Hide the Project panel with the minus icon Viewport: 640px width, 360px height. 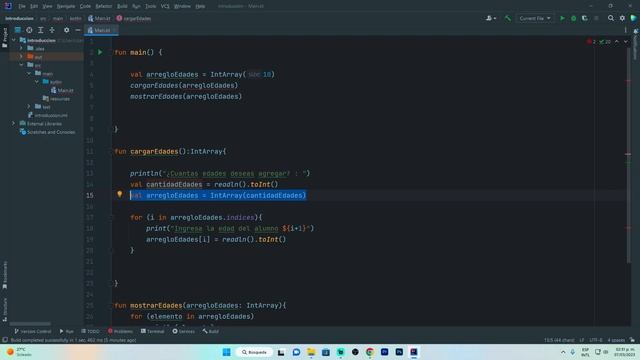pyautogui.click(x=78, y=30)
